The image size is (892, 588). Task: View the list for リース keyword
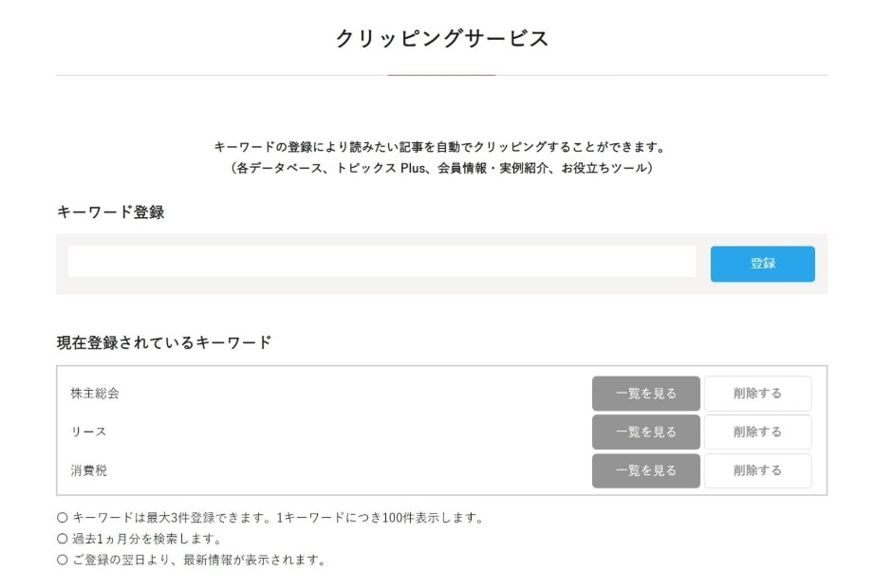pyautogui.click(x=645, y=432)
